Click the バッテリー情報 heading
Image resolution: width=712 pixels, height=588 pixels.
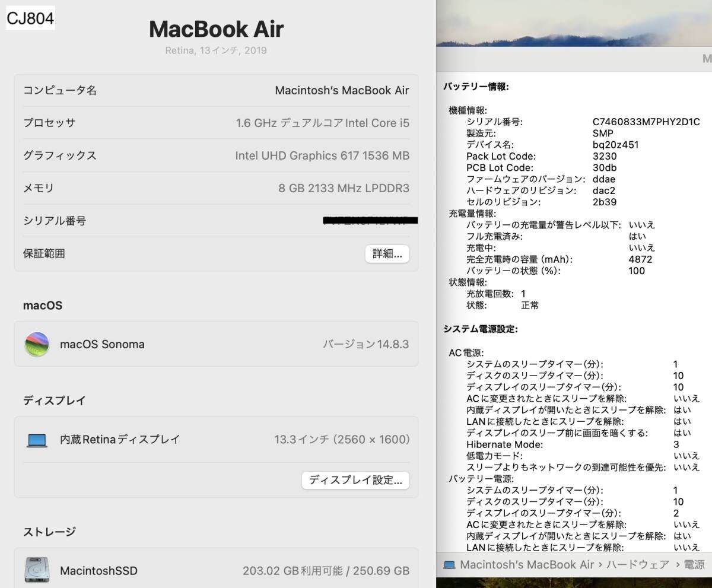pyautogui.click(x=476, y=87)
